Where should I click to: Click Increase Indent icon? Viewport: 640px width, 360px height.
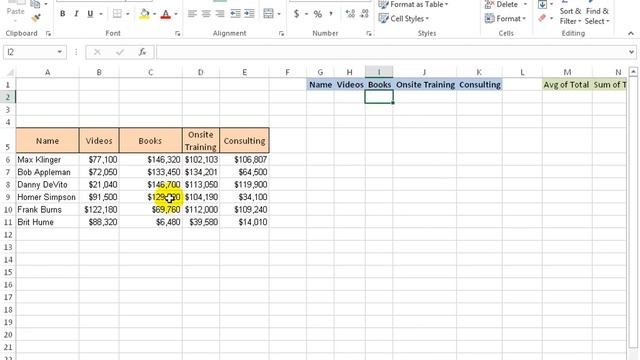click(249, 14)
